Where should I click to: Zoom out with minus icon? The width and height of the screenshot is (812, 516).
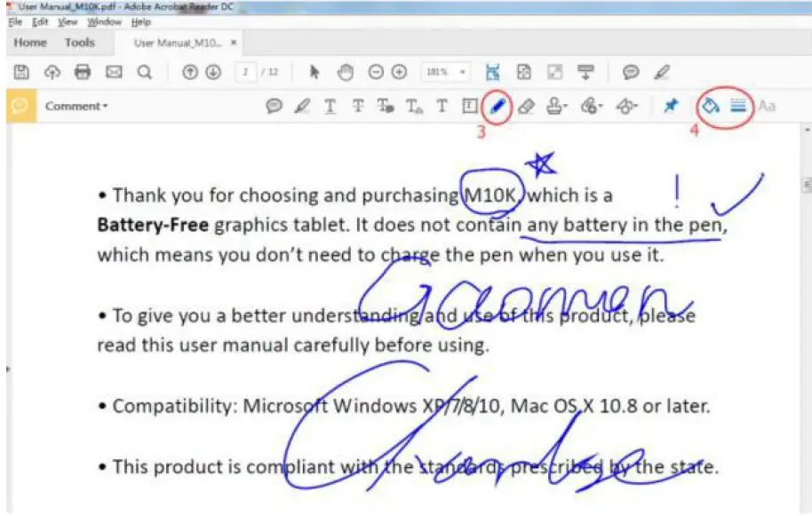376,72
